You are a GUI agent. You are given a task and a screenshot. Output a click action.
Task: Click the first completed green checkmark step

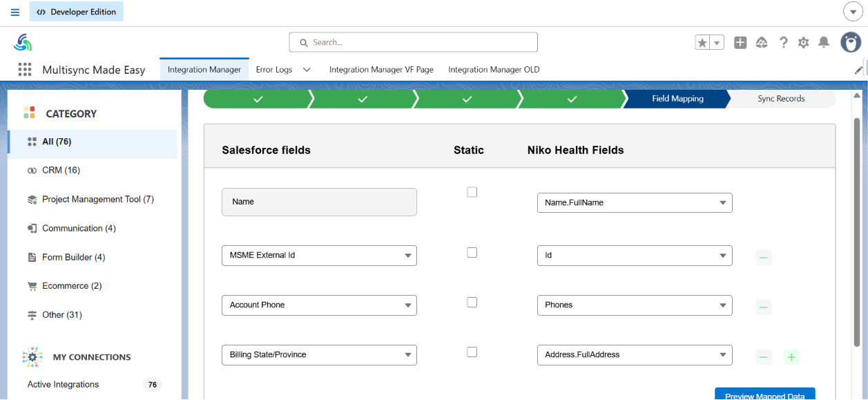[x=258, y=99]
